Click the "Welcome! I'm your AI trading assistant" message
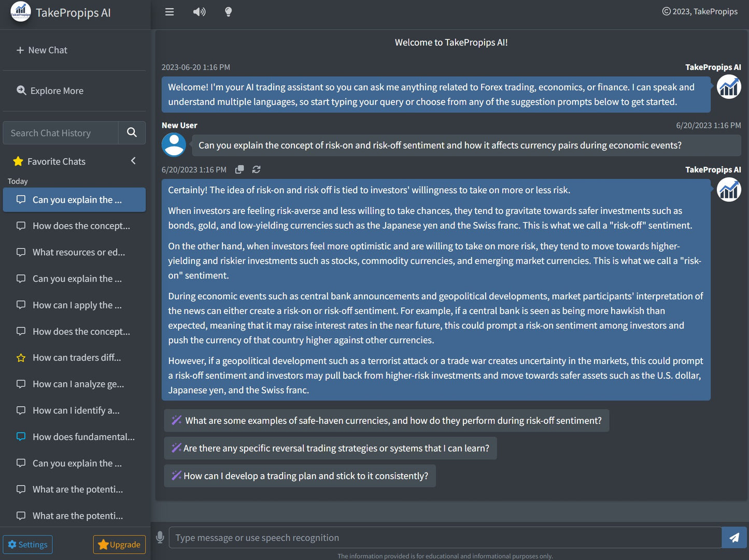This screenshot has height=560, width=749. (436, 94)
